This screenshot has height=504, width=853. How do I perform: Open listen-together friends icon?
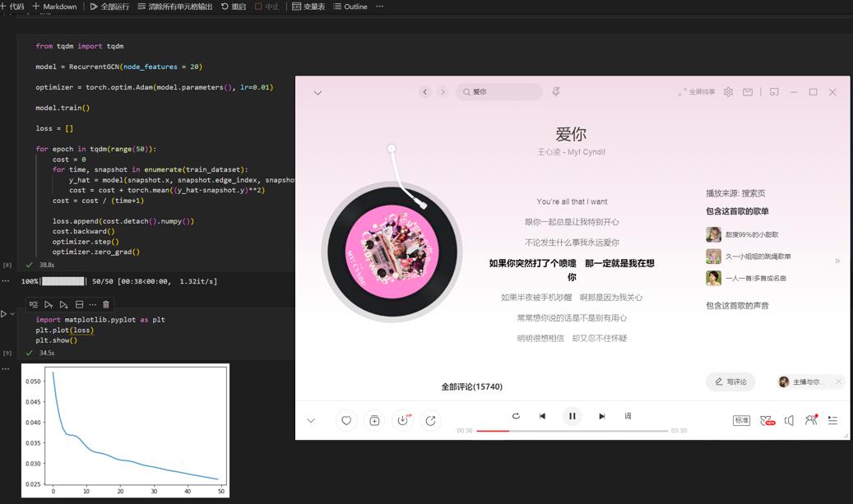(x=811, y=420)
